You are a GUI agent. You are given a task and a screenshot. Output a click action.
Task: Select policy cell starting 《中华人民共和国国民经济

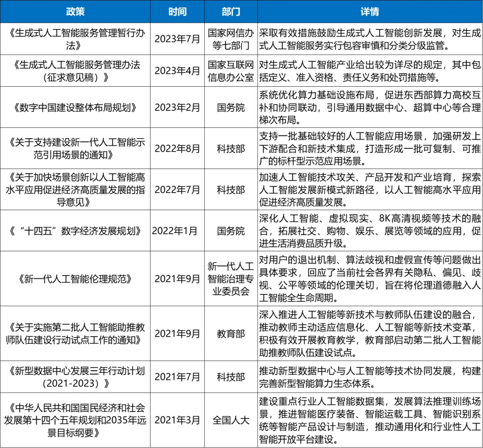75,420
